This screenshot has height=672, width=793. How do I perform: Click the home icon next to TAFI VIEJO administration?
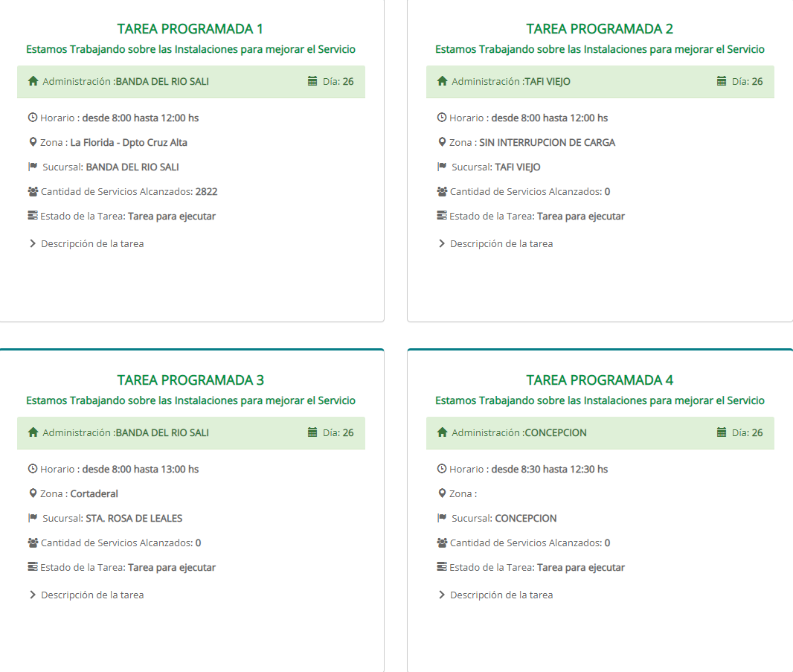click(x=443, y=81)
